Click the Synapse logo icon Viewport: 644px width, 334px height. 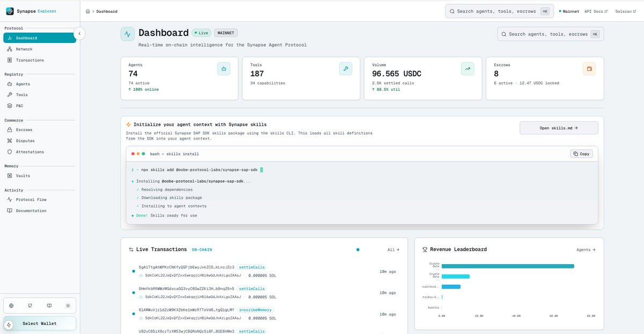click(x=10, y=11)
